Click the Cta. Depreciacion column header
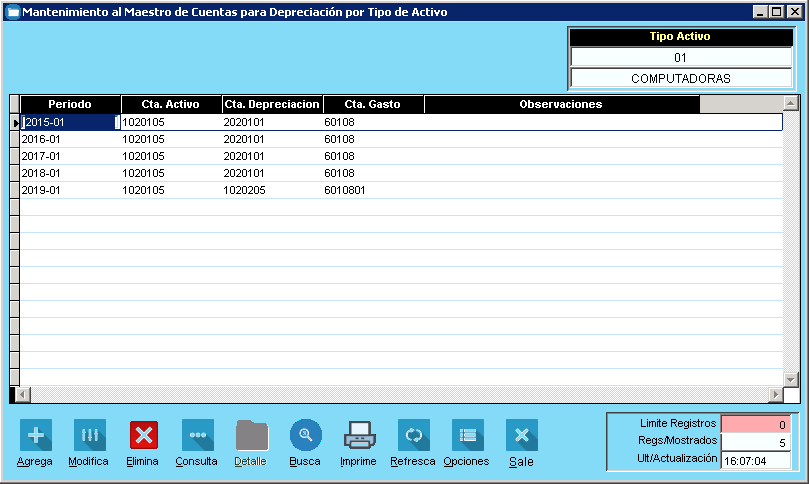809x484 pixels. (x=272, y=104)
